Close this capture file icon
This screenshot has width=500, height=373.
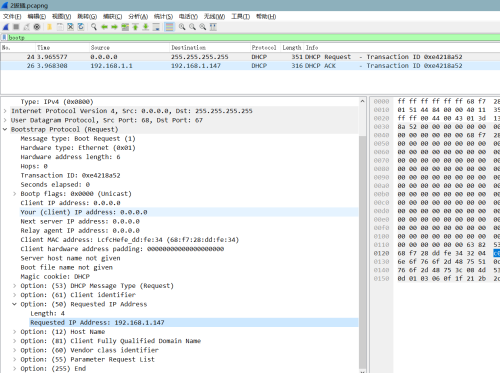(x=70, y=27)
